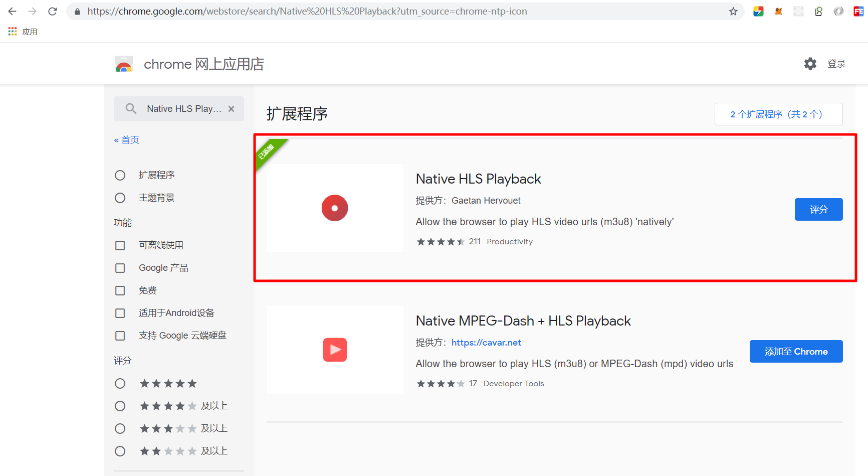Select the 主题背景 radio filter
Viewport: 868px width, 476px height.
point(120,198)
